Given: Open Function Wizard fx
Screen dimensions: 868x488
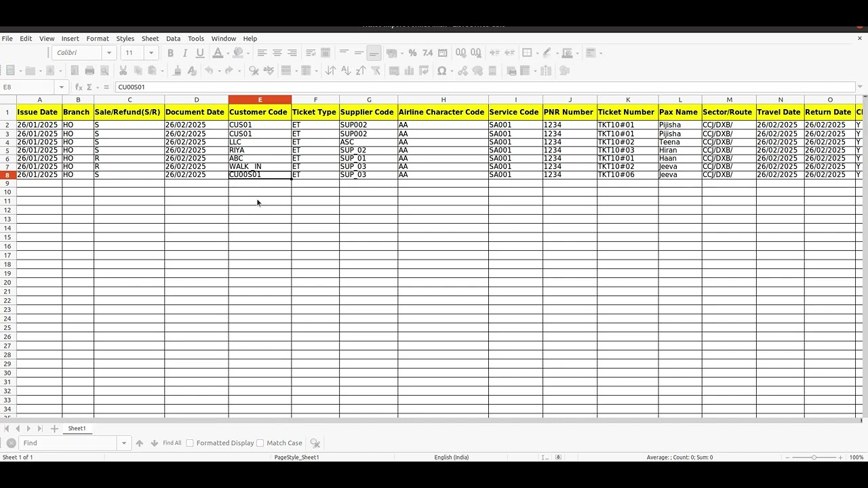Looking at the screenshot, I should pyautogui.click(x=79, y=87).
